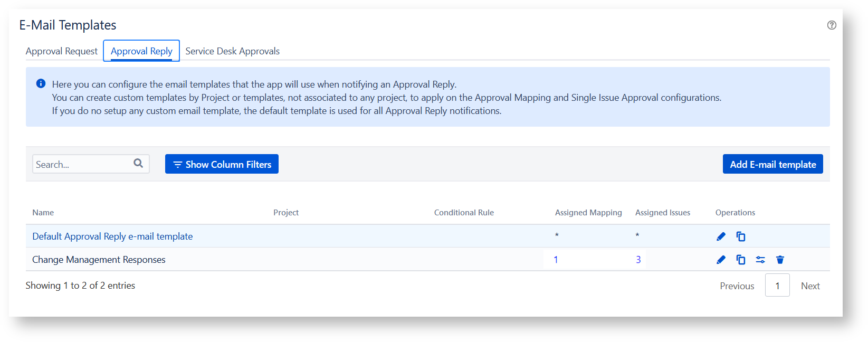Duplicate the Change Management Responses template
This screenshot has height=342, width=868.
click(741, 260)
